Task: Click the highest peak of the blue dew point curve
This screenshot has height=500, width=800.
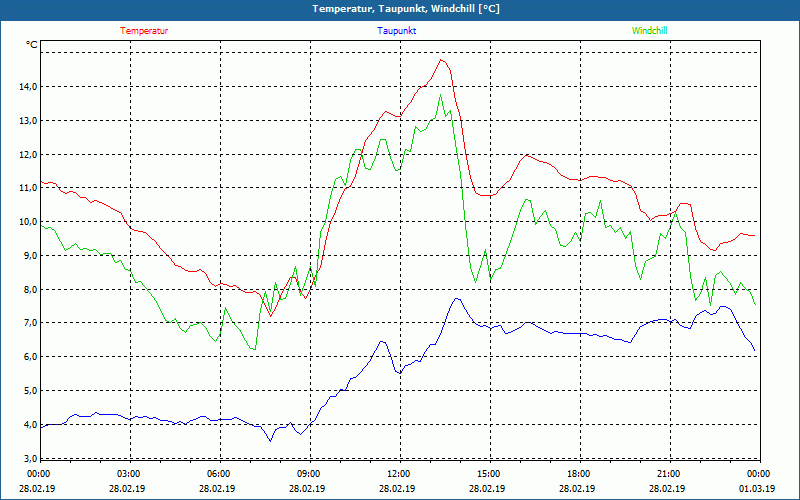Action: click(457, 298)
